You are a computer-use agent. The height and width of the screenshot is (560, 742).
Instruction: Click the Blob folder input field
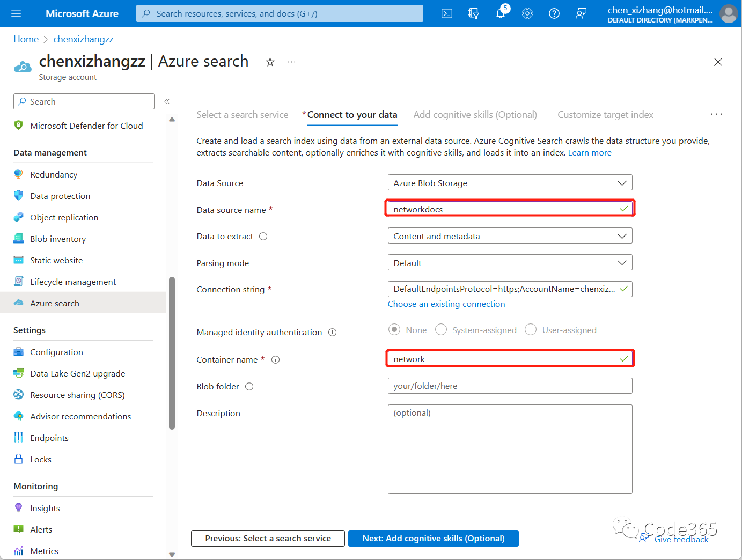[x=509, y=386]
